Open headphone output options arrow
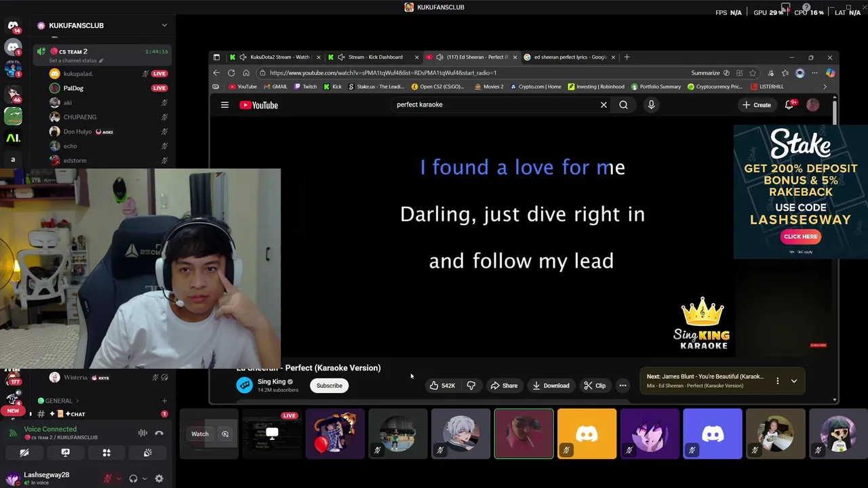The height and width of the screenshot is (488, 868). coord(144,479)
